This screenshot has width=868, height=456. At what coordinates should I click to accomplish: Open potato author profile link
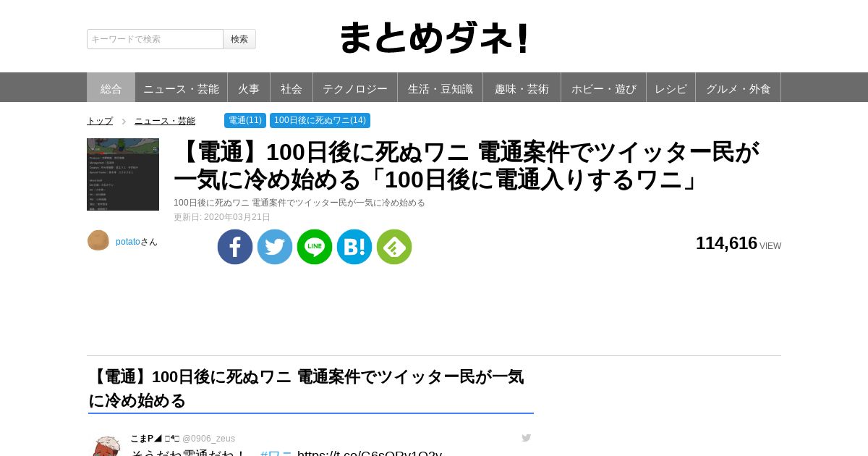point(128,242)
